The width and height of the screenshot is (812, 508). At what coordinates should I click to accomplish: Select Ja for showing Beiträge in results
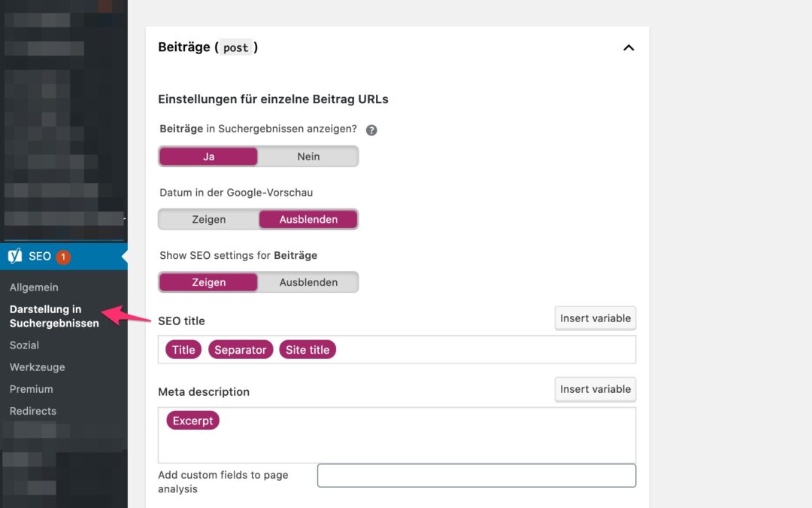[208, 157]
